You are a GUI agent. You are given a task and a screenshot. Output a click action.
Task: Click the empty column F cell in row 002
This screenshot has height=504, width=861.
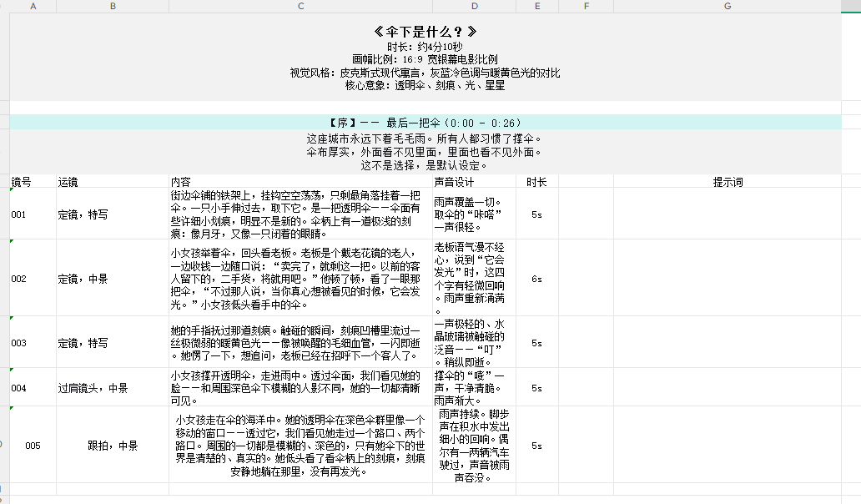[586, 279]
